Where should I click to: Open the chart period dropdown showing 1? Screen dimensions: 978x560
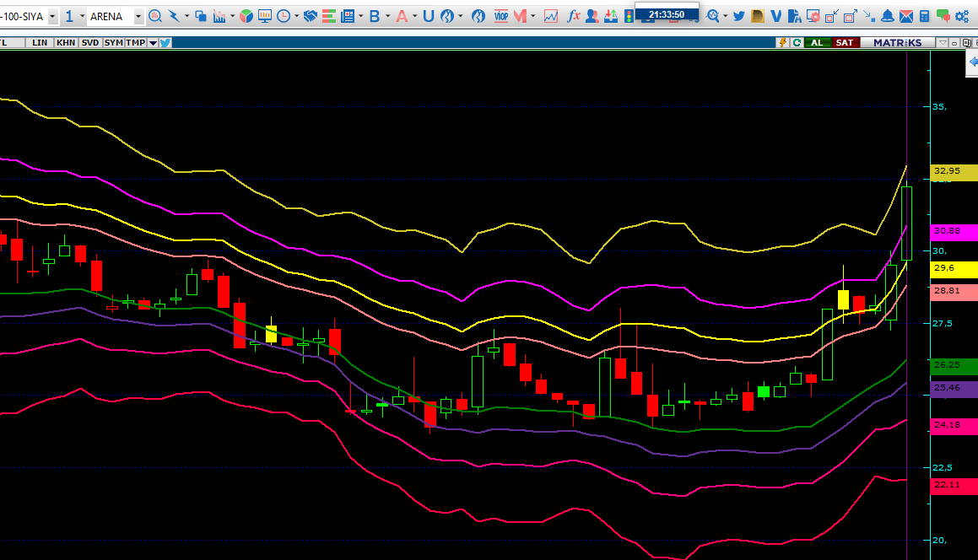[70, 15]
